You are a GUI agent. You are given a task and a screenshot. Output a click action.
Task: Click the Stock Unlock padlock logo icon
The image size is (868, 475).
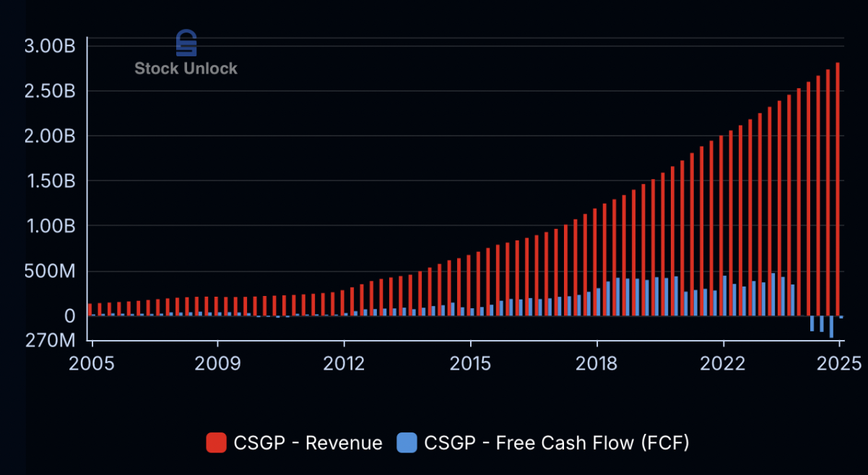tap(186, 43)
